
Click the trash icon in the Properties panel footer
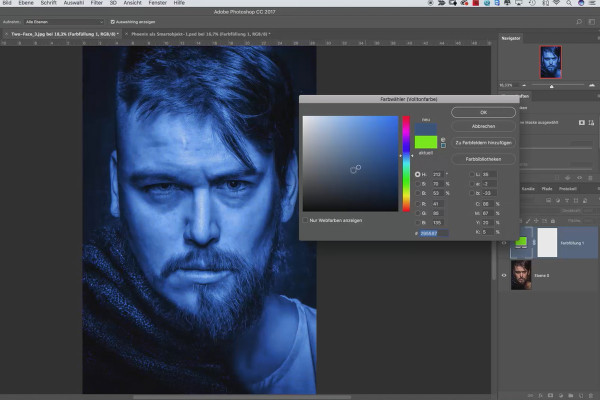[x=590, y=178]
